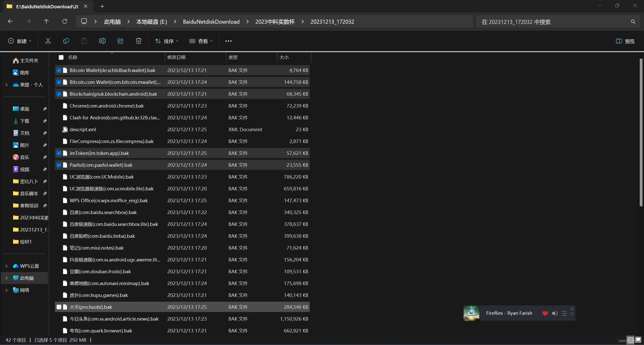Mute the music player volume icon
Screen dimensions: 644x345
coord(554,313)
